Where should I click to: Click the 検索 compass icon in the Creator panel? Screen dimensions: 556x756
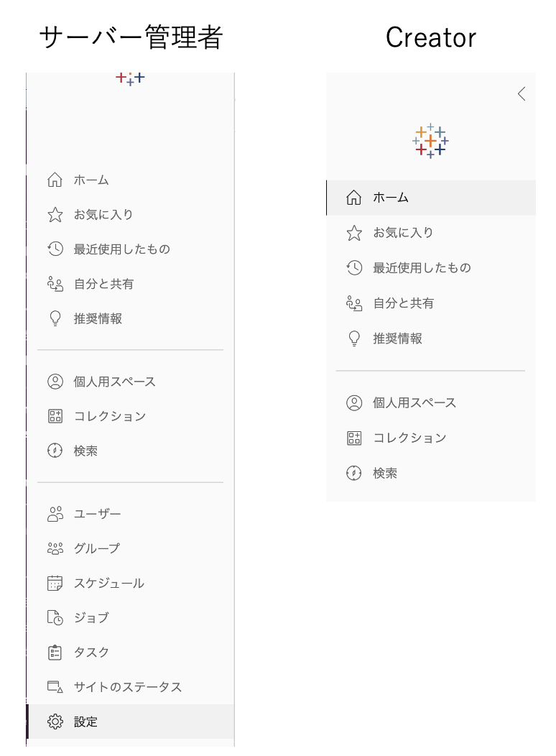click(354, 474)
